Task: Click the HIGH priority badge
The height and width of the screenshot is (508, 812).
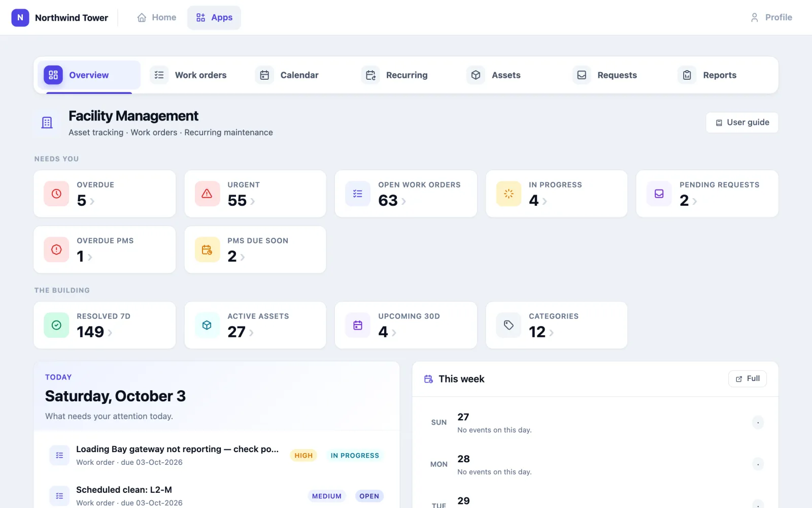Action: (303, 456)
